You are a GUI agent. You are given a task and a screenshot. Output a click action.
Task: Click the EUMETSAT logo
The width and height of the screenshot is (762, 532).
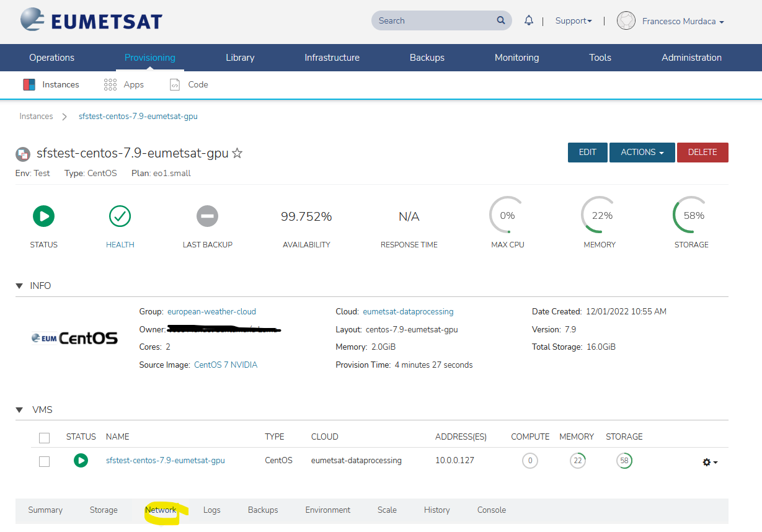(x=91, y=20)
